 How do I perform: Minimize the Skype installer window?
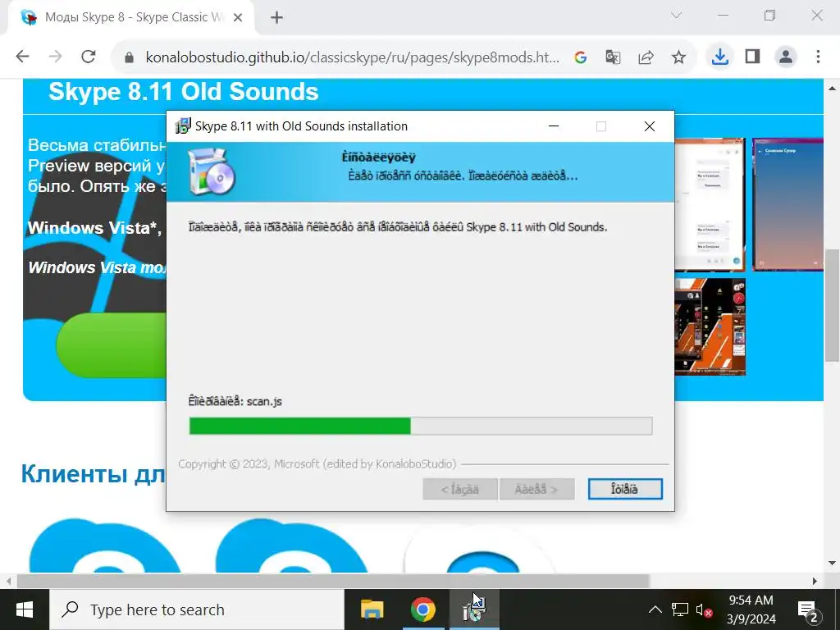pos(554,126)
